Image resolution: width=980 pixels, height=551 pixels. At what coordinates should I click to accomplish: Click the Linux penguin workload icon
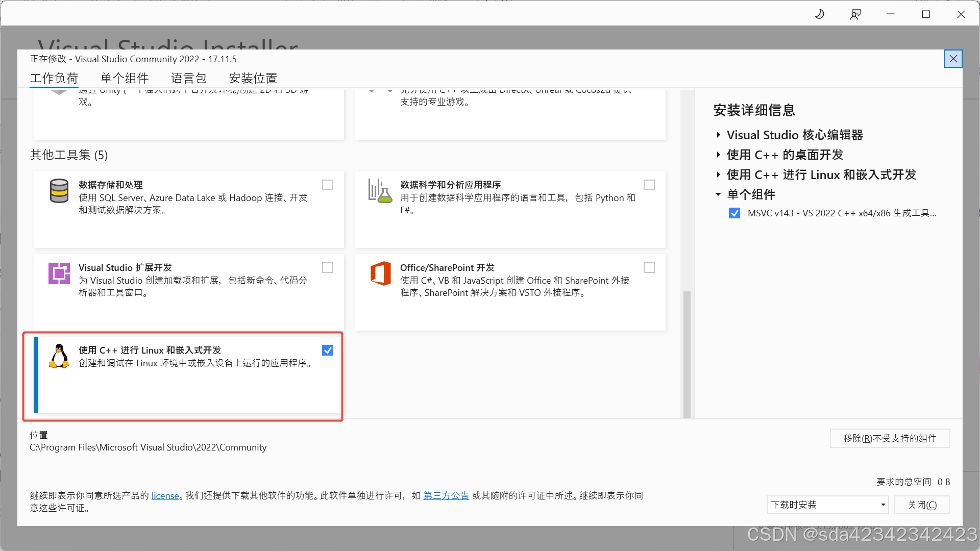coord(59,356)
